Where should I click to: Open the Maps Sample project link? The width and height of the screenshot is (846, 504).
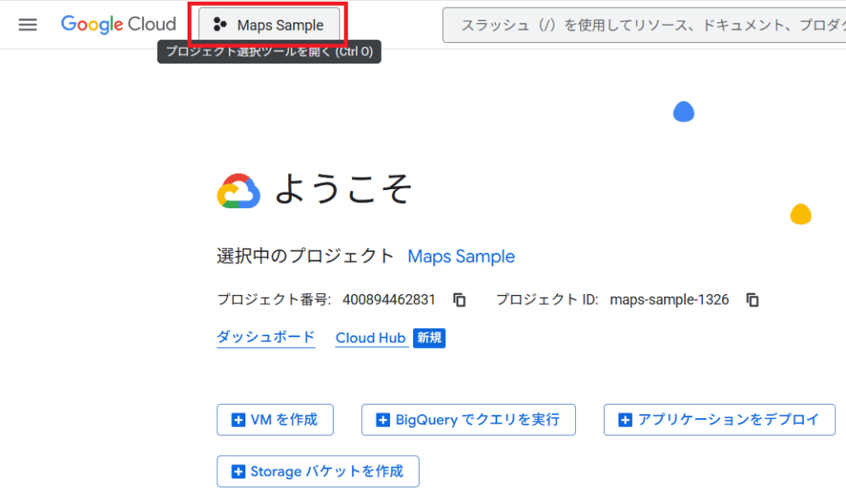coord(461,256)
